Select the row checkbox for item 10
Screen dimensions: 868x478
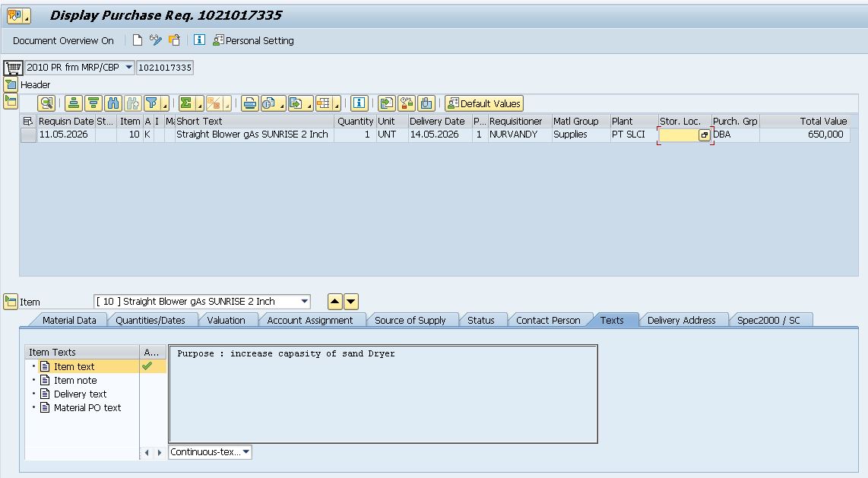(x=28, y=135)
